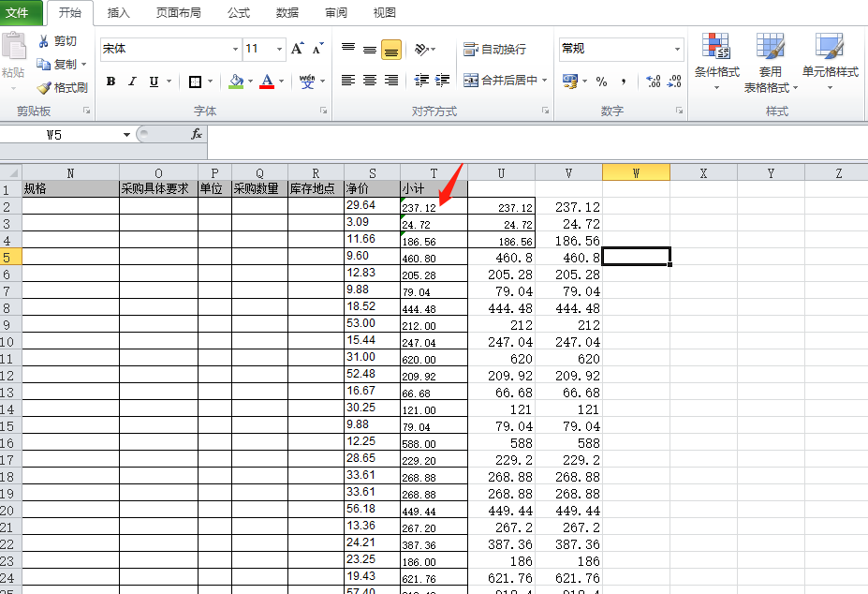Toggle bold formatting

pyautogui.click(x=110, y=82)
